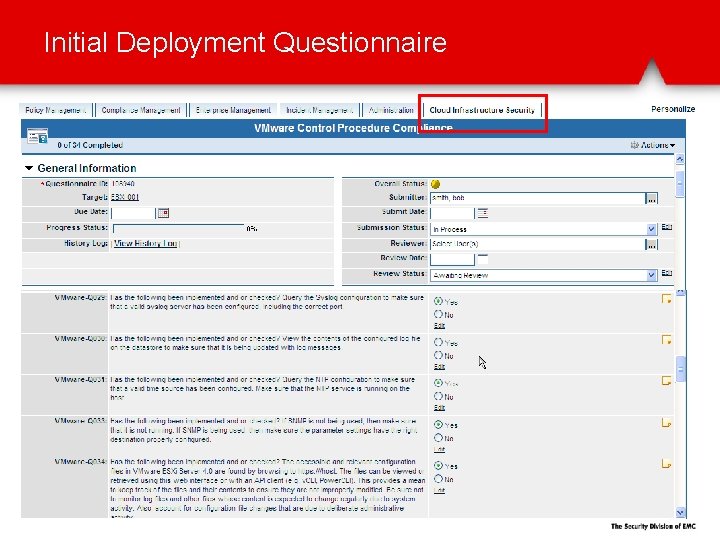Click the upper scrollbar up arrow
Image resolution: width=720 pixels, height=540 pixels.
tap(680, 159)
